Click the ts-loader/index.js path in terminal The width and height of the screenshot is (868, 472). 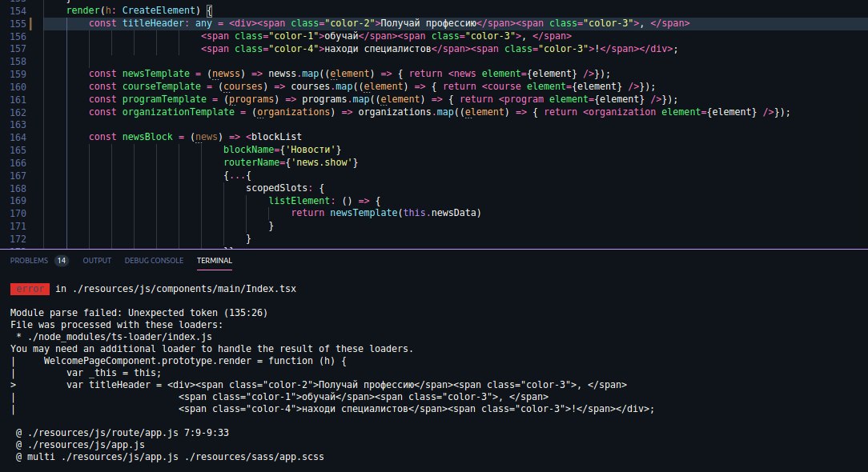tap(119, 337)
